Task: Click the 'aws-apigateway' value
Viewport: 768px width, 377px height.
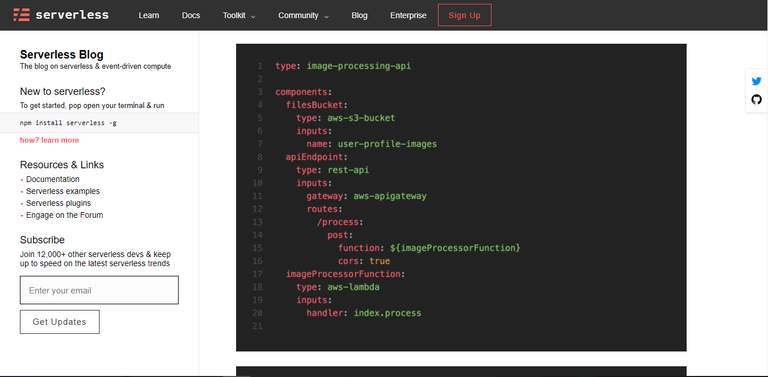Action: [x=390, y=196]
